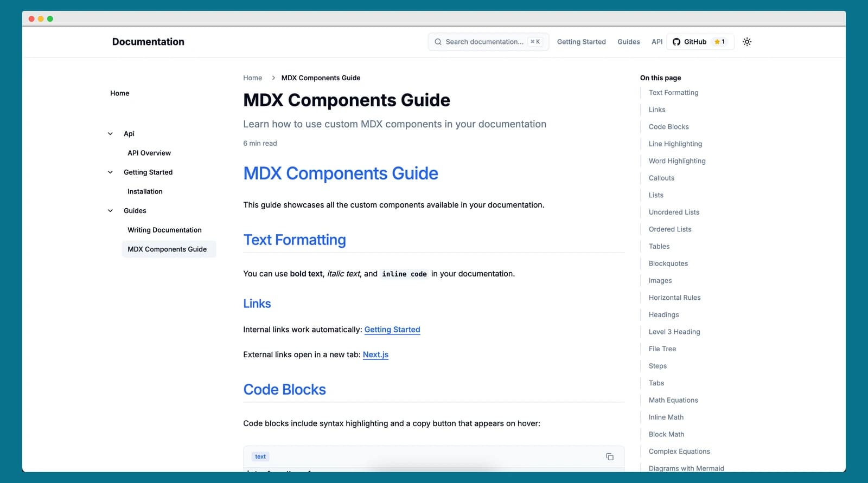Open API Overview sidebar page
The width and height of the screenshot is (868, 483).
(149, 153)
